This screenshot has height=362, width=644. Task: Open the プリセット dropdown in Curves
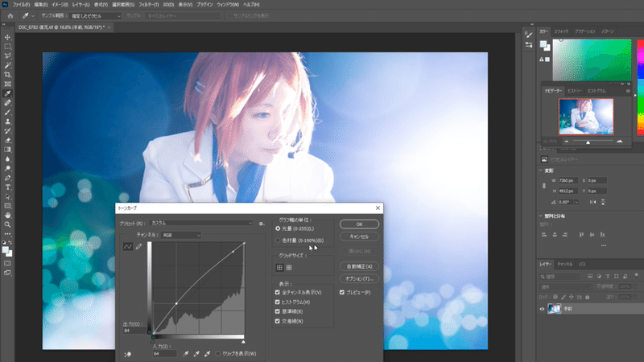pyautogui.click(x=201, y=224)
